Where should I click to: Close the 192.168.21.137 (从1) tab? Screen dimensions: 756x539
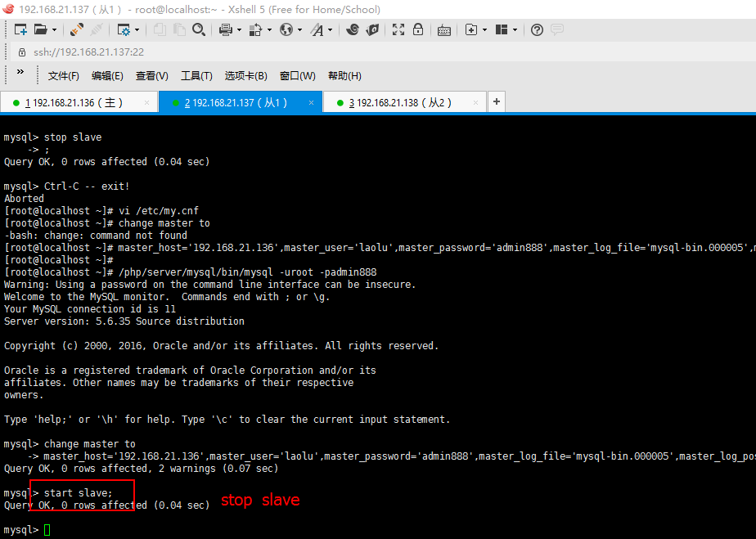coord(311,103)
